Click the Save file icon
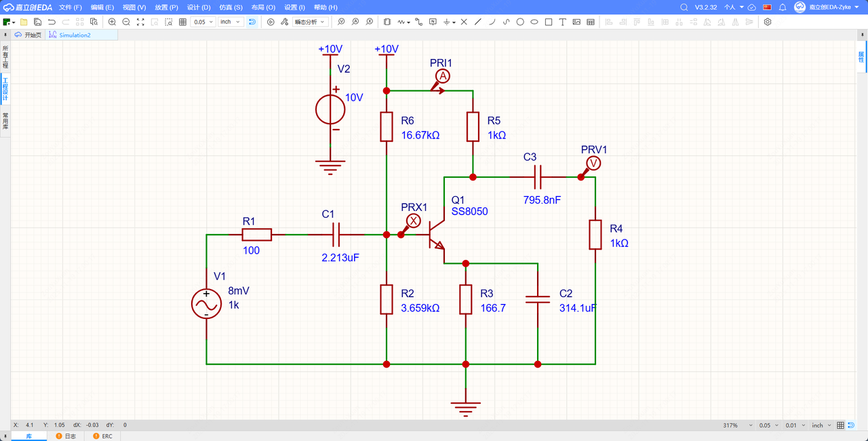 click(x=37, y=22)
